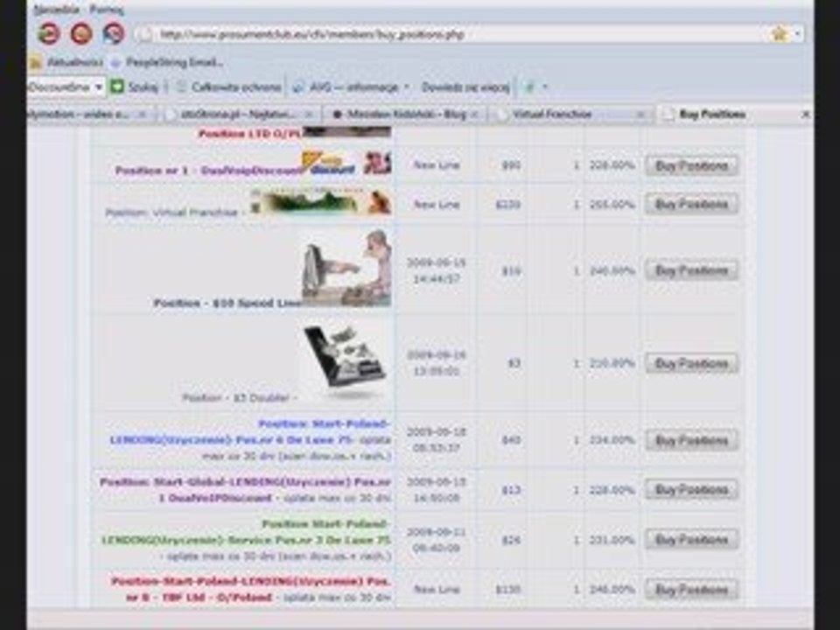Click the Dowiedz się więcej toolbar link

[x=465, y=87]
